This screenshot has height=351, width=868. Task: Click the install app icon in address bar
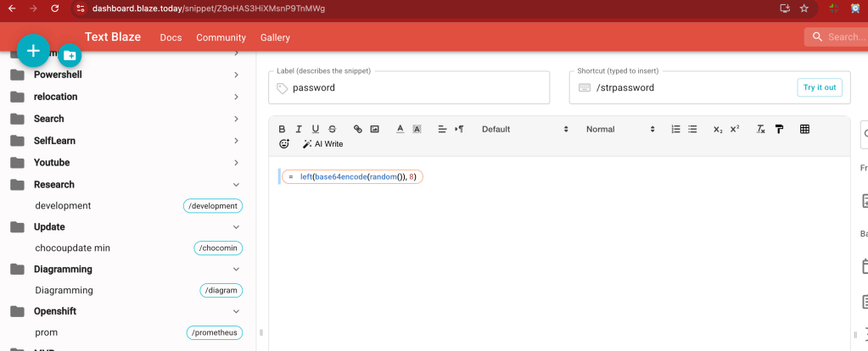click(x=784, y=8)
